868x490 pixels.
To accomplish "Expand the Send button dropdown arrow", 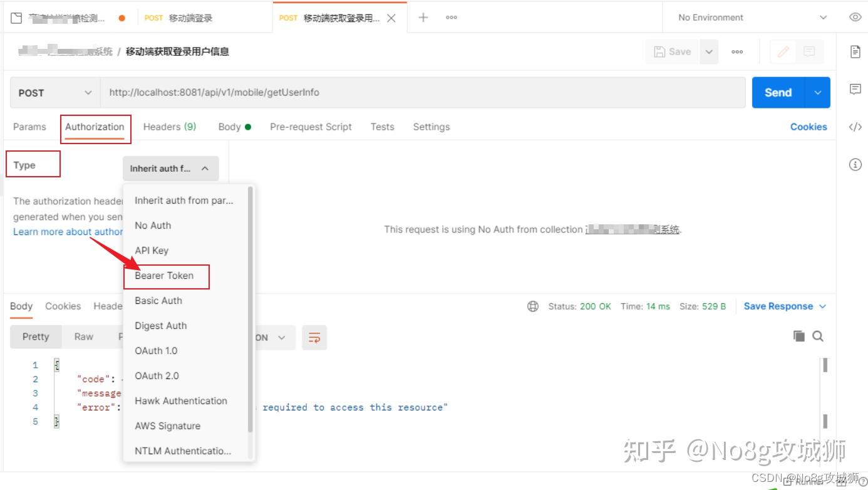I will (817, 92).
